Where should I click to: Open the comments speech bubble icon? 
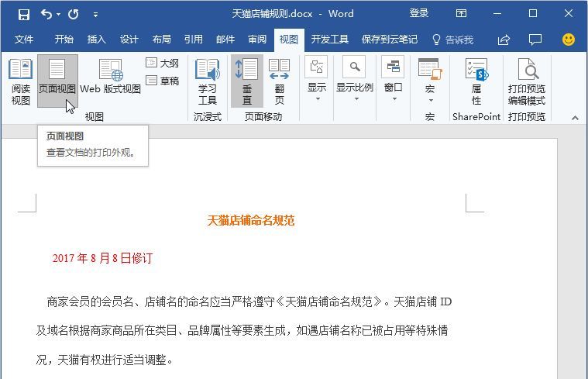(x=535, y=40)
